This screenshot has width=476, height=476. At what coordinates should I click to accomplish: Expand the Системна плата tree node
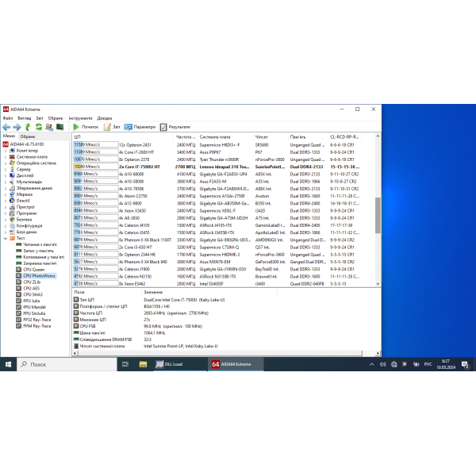pos(6,157)
